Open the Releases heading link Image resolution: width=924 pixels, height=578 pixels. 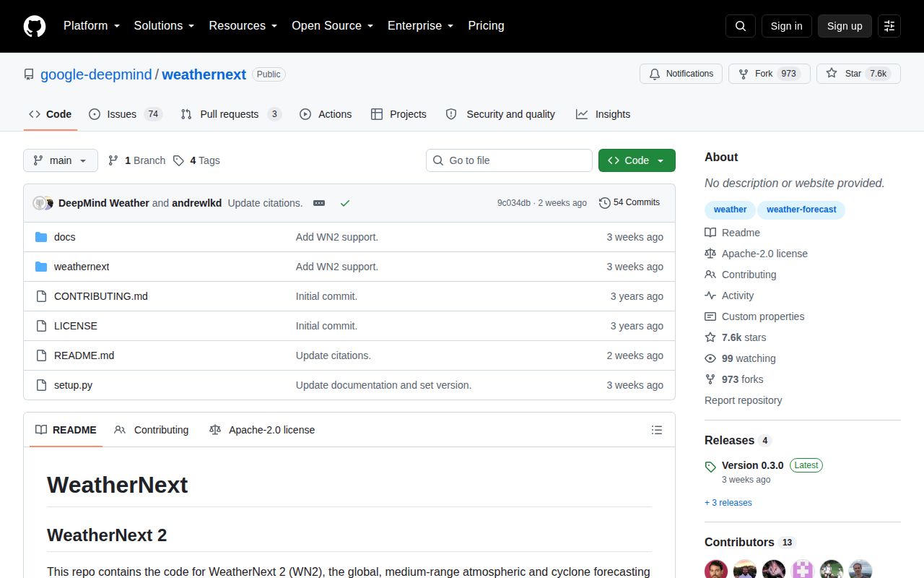(738, 441)
